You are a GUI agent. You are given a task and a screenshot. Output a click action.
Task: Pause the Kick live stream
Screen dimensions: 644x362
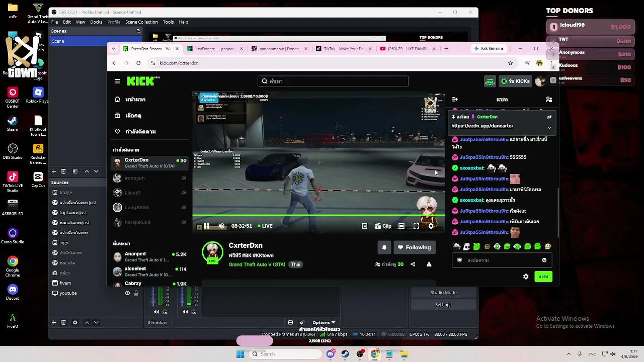point(206,226)
